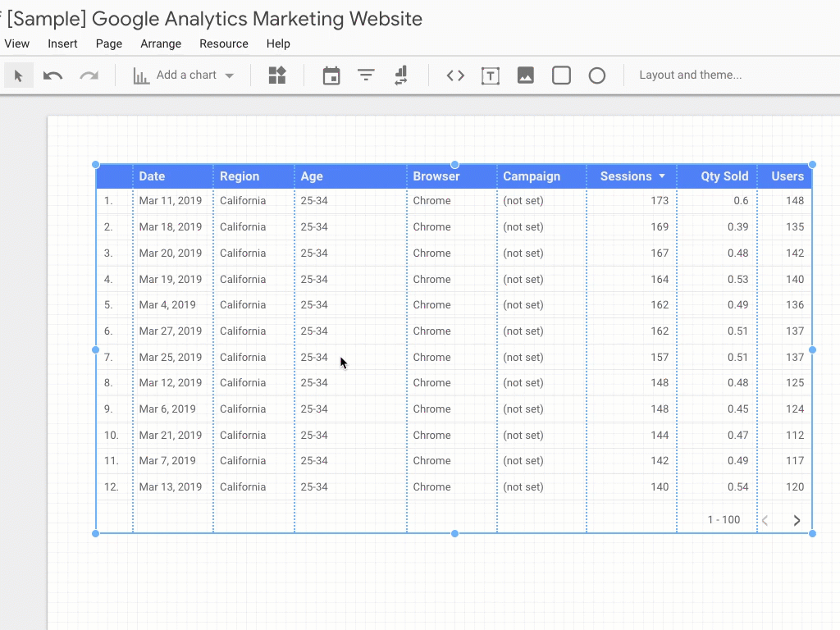Add a filter control

[366, 75]
